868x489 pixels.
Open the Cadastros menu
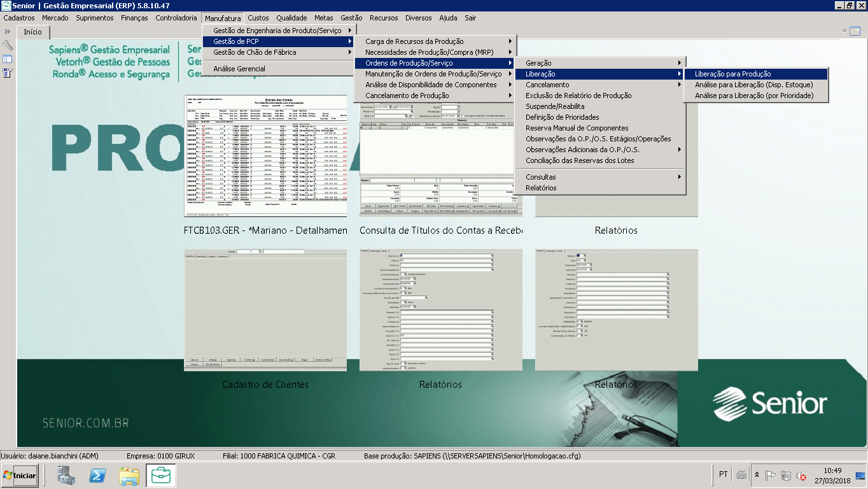[x=19, y=18]
